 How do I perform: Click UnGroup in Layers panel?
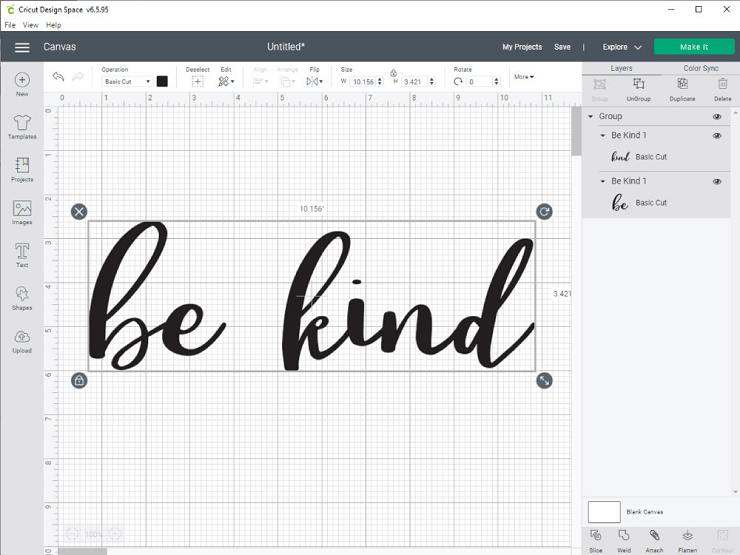pyautogui.click(x=639, y=90)
